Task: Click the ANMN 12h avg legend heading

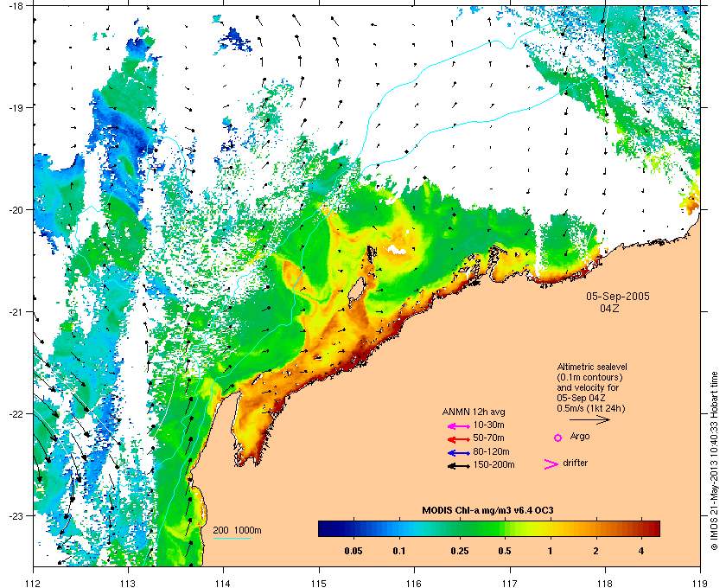Action: click(x=474, y=412)
